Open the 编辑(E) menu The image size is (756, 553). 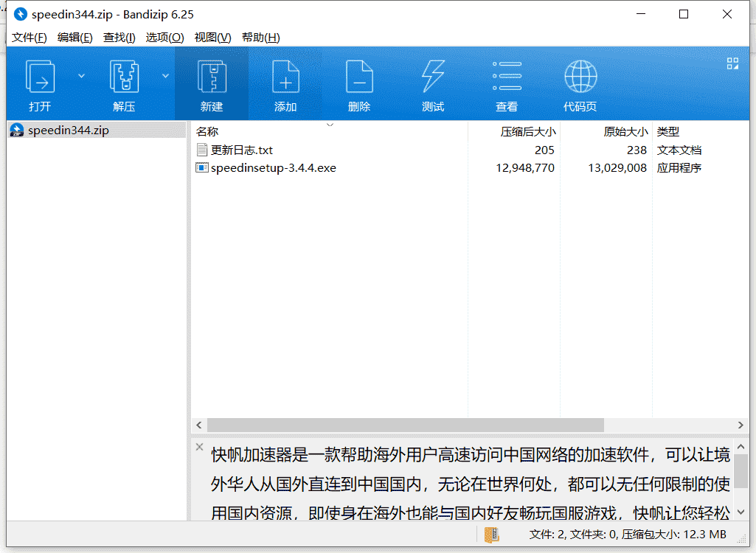tap(74, 38)
